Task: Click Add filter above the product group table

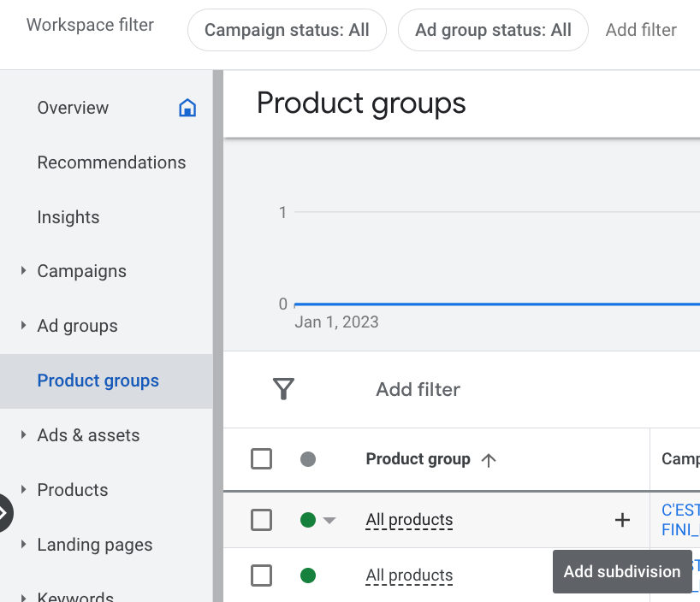Action: point(418,389)
